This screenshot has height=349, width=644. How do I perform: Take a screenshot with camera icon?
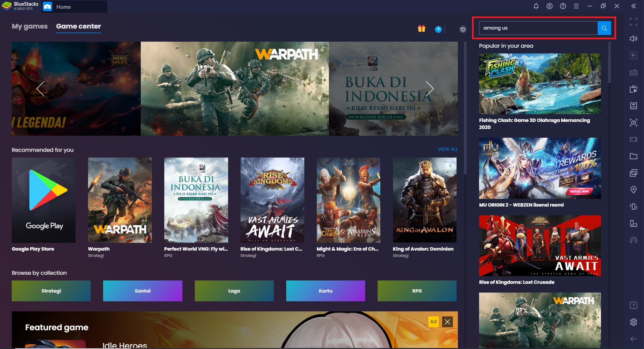click(634, 123)
